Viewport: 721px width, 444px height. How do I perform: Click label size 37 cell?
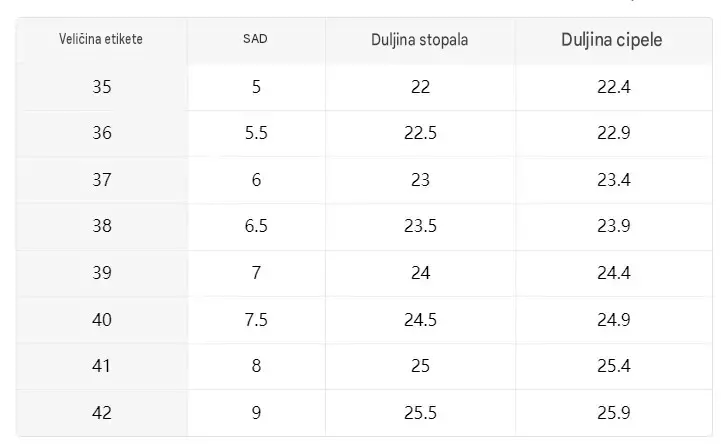(102, 180)
